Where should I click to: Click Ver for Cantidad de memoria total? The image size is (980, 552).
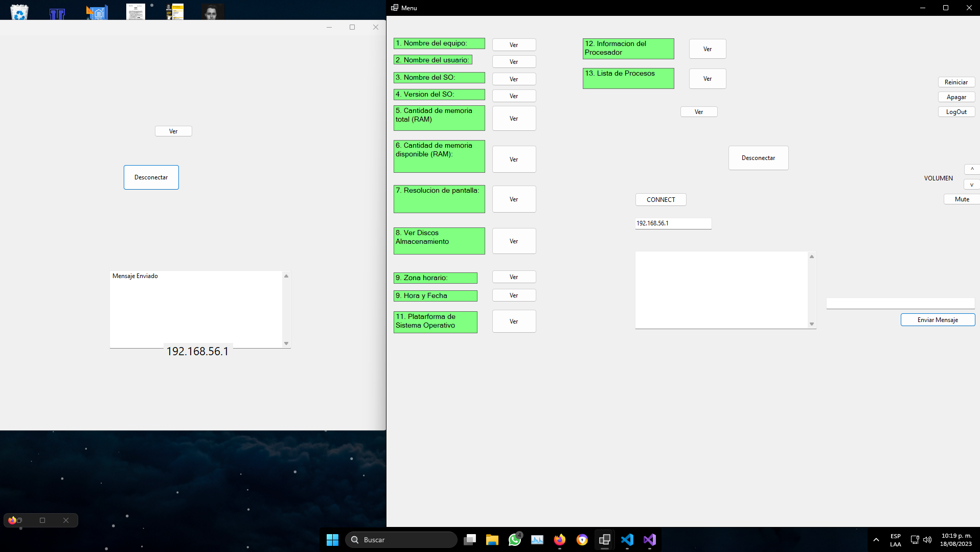point(514,119)
